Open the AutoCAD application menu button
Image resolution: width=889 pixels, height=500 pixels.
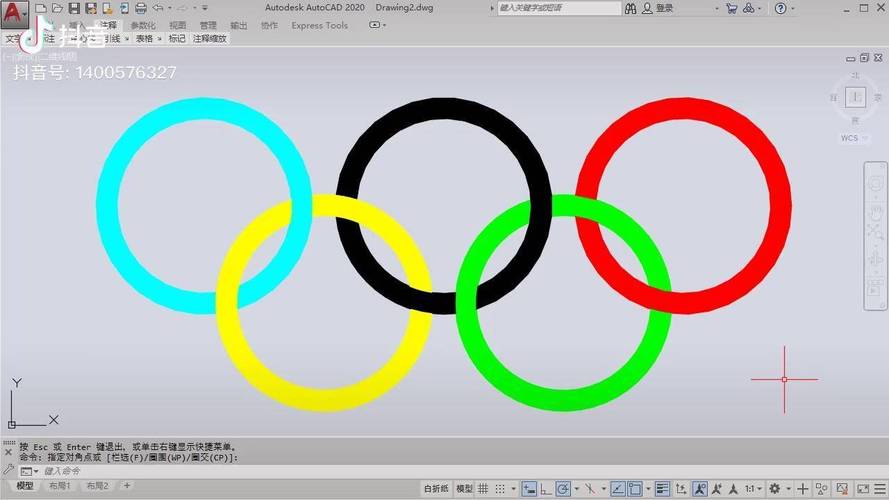14,14
